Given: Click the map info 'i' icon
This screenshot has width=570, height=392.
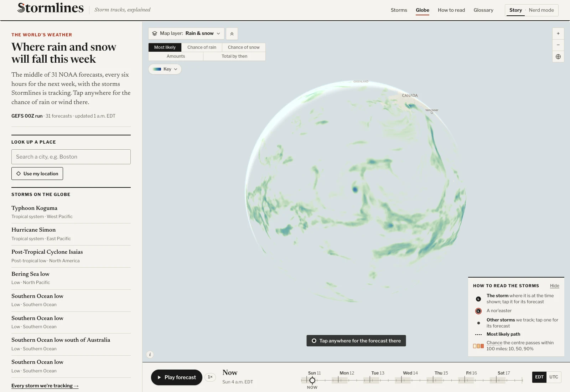Looking at the screenshot, I should [x=150, y=355].
